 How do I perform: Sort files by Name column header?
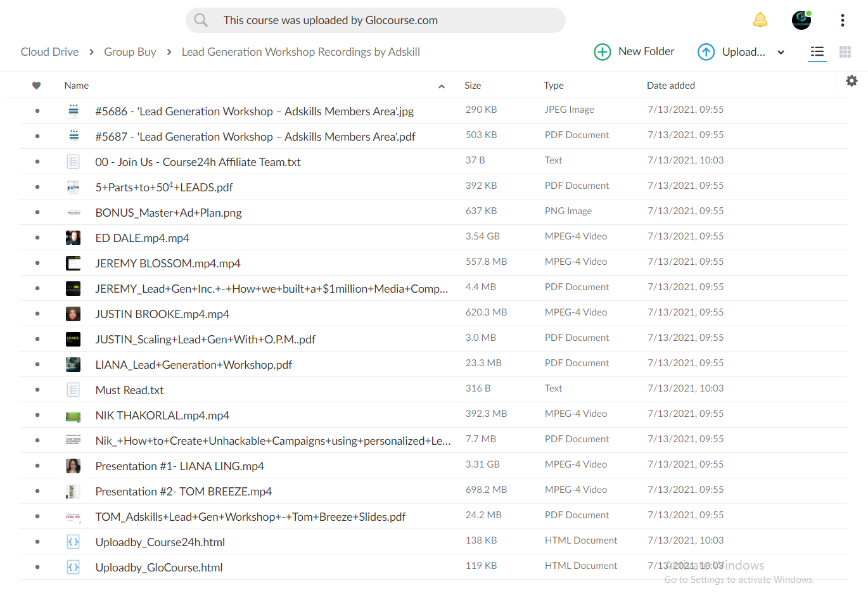[x=77, y=86]
